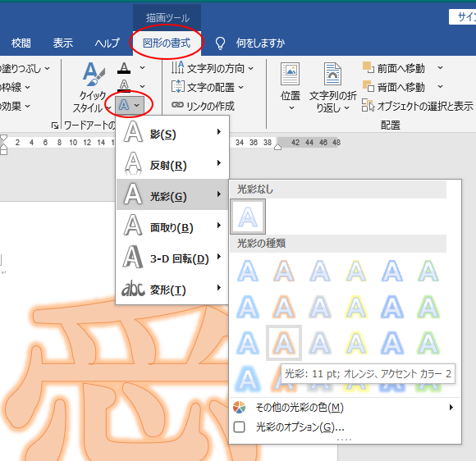The width and height of the screenshot is (476, 461).
Task: Choose fifth-column blue glow, third row
Action: tap(392, 343)
